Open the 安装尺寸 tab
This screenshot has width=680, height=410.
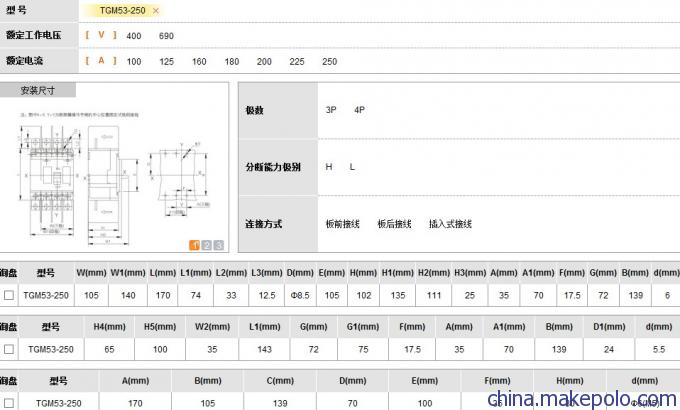pyautogui.click(x=38, y=90)
